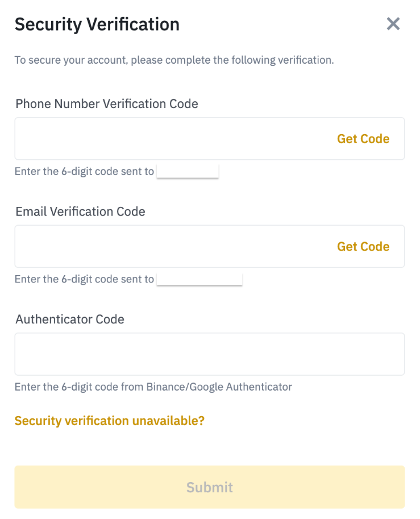This screenshot has height=519, width=420.
Task: Select the masked email address box
Action: tap(199, 279)
